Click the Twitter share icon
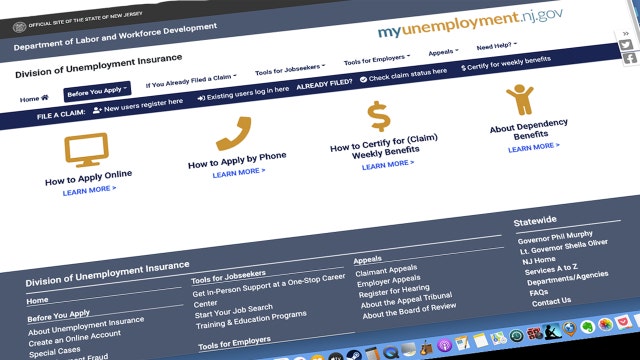Screen dimensions: 640x360 (x=626, y=45)
